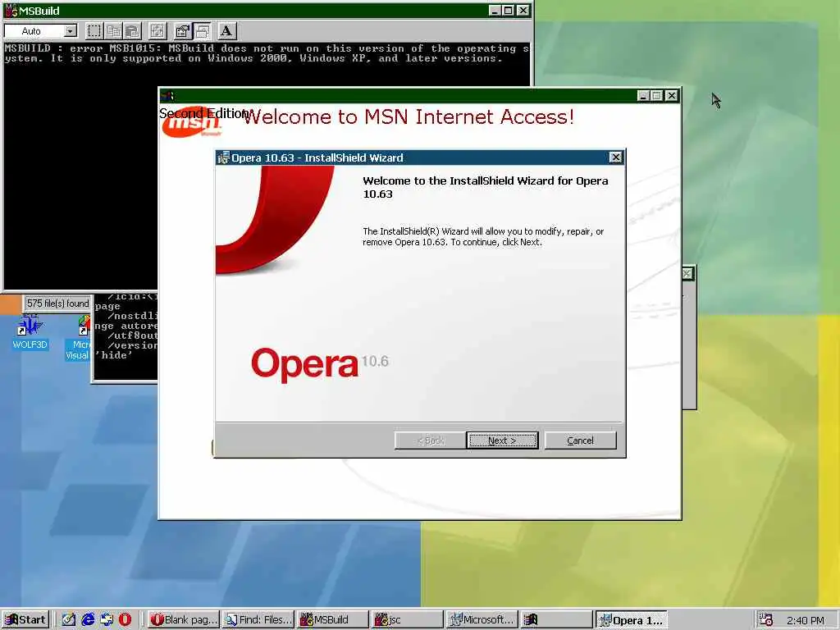Maximize the MSBuild console window
The width and height of the screenshot is (840, 630).
click(x=509, y=10)
